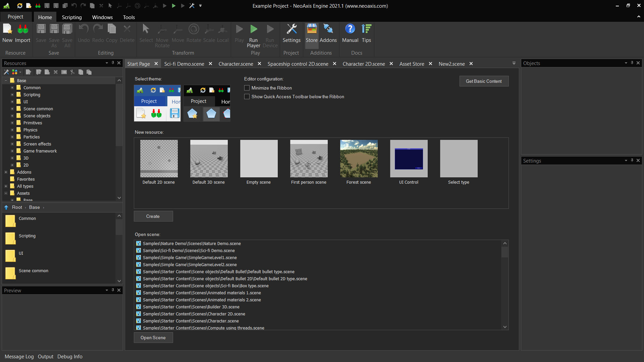
Task: Collapse the Base tree node
Action: pyautogui.click(x=6, y=81)
